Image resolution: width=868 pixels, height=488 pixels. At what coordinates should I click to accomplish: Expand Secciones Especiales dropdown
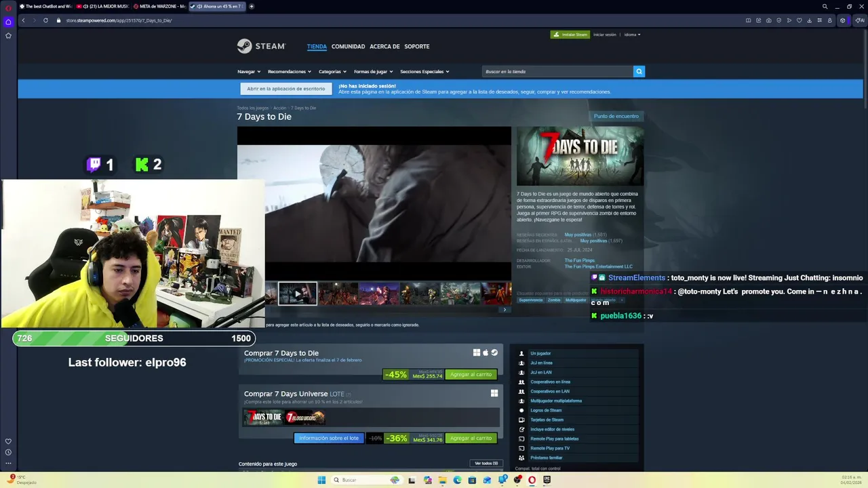[425, 71]
